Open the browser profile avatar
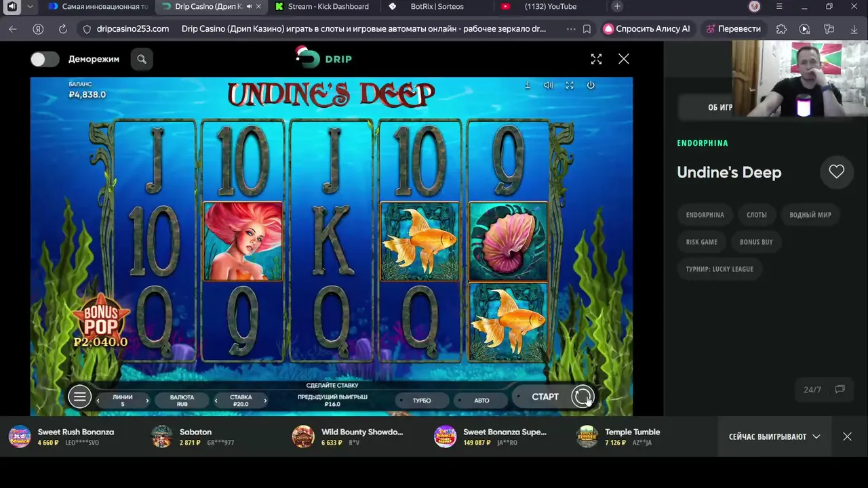Viewport: 868px width, 488px height. (755, 7)
